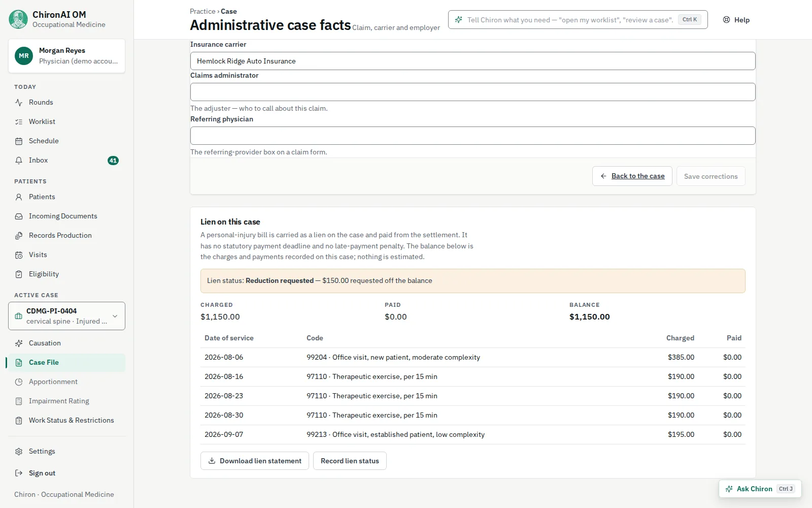812x508 pixels.
Task: Open Rounds via its pulse icon
Action: [x=19, y=103]
